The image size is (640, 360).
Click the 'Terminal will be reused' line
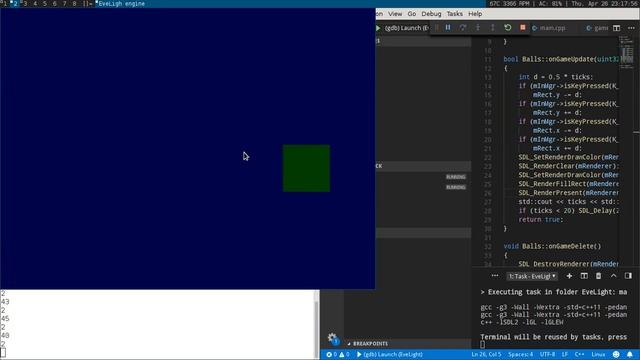[553, 337]
